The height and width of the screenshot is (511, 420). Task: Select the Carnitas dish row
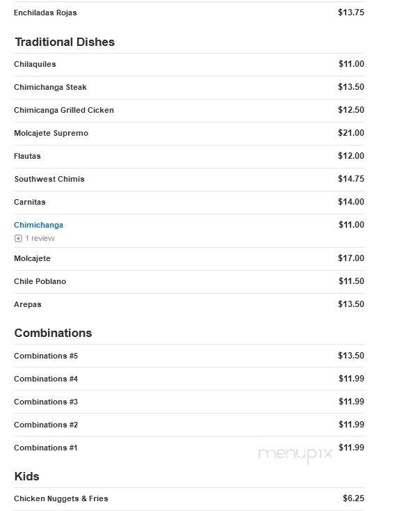point(189,203)
